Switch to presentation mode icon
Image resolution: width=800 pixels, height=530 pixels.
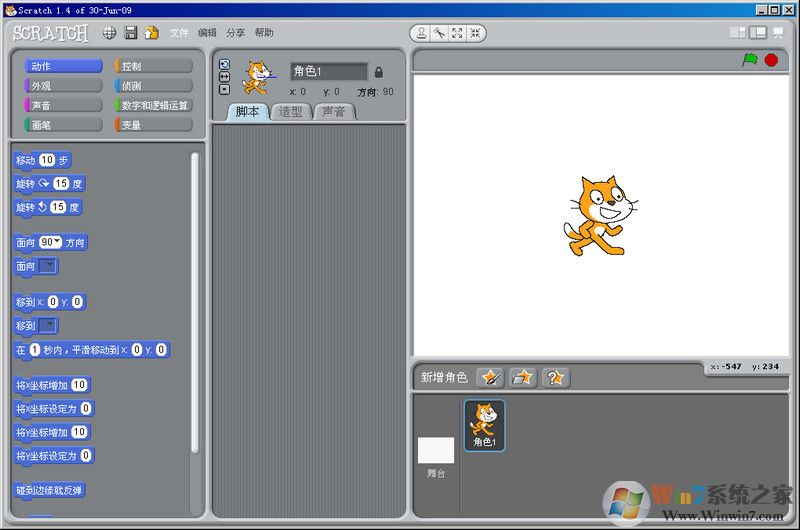coord(778,33)
